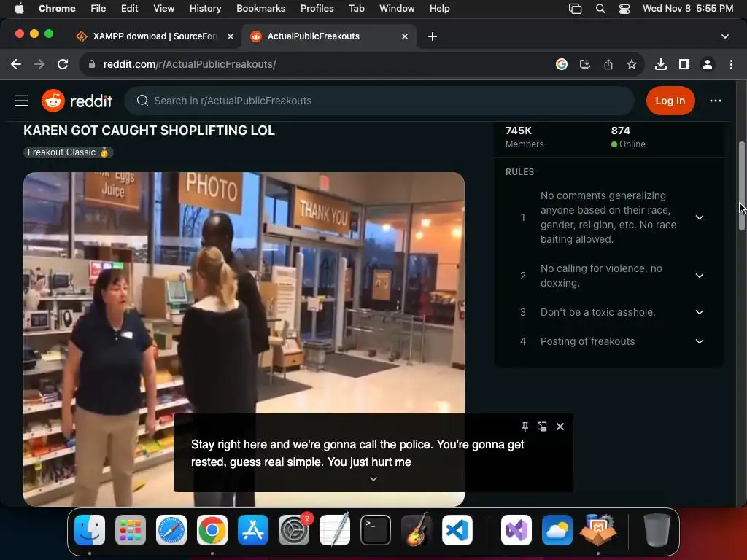747x560 pixels.
Task: Open the File menu
Action: pyautogui.click(x=98, y=9)
